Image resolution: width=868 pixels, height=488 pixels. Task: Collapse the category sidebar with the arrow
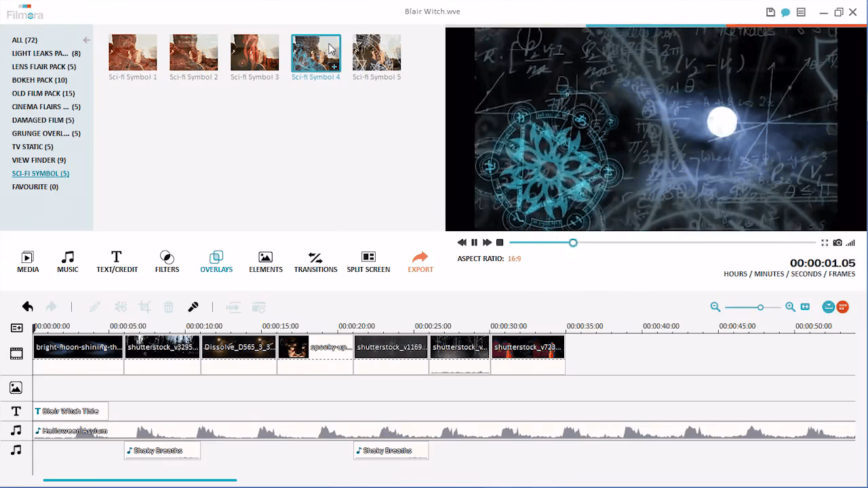point(86,40)
